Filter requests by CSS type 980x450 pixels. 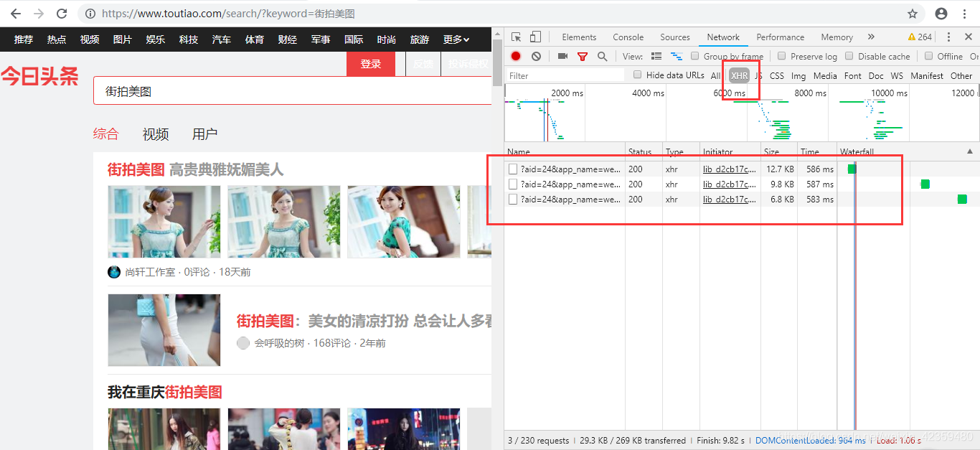click(777, 75)
